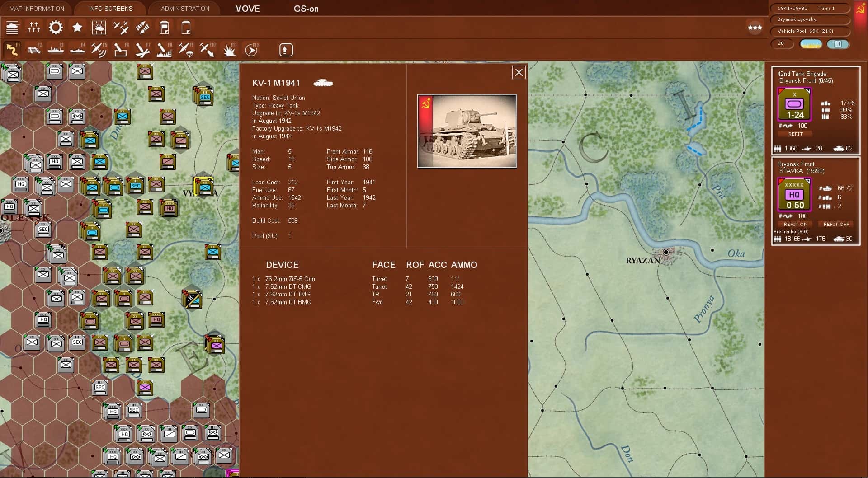Click the F12 end turn icon

251,50
